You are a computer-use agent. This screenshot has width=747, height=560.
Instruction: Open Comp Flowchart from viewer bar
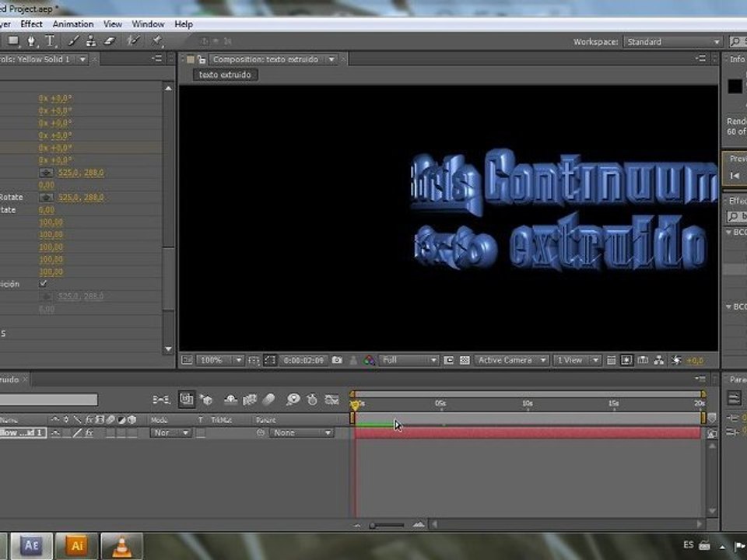click(659, 360)
